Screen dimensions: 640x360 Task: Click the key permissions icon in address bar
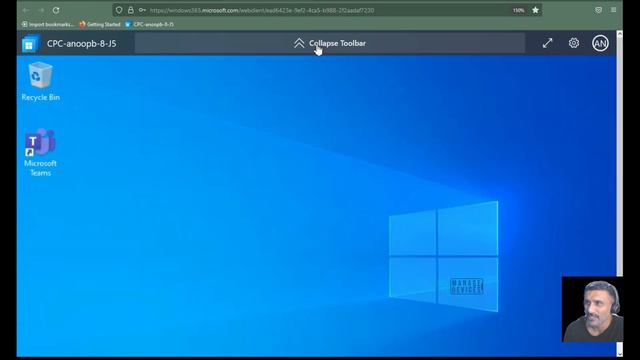(x=142, y=10)
